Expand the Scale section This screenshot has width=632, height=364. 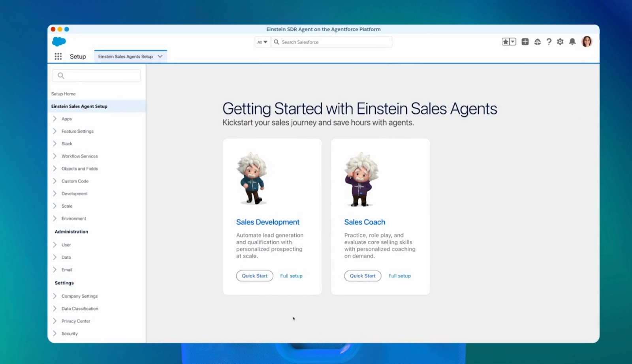pos(55,206)
